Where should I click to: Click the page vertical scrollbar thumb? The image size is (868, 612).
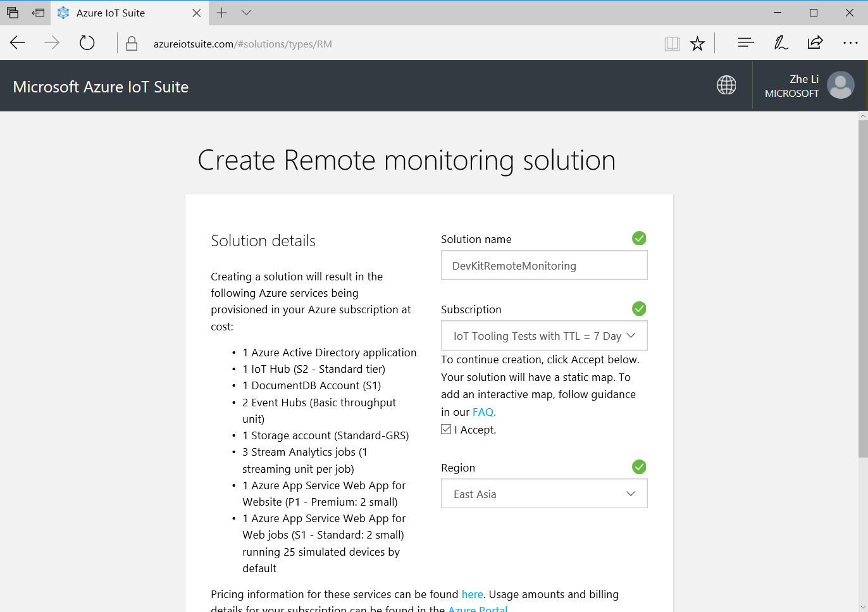pyautogui.click(x=863, y=289)
